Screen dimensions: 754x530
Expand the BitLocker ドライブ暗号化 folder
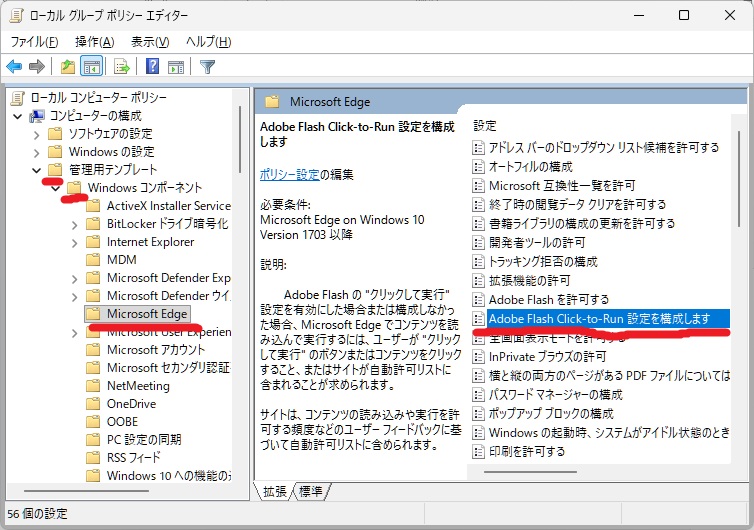tap(75, 224)
